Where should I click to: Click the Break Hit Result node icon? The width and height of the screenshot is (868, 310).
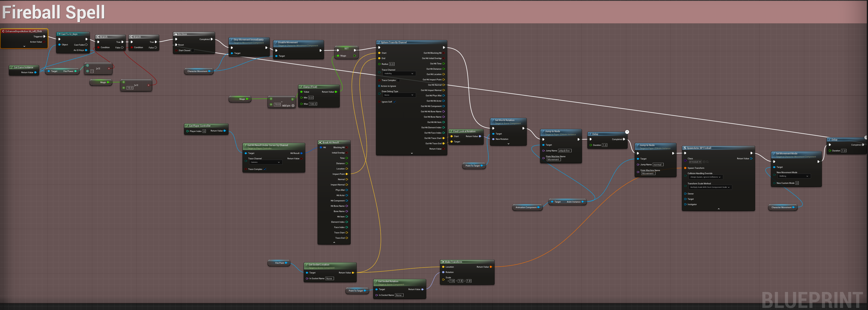click(x=320, y=142)
